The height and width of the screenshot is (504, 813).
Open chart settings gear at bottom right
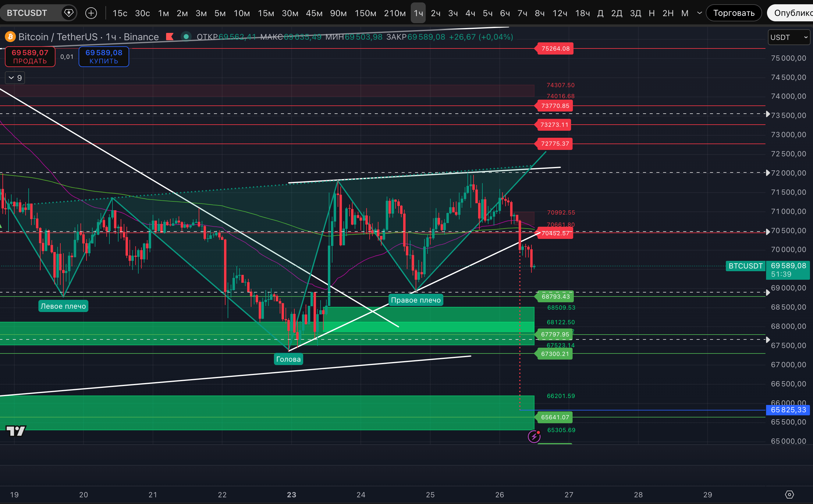pos(789,495)
